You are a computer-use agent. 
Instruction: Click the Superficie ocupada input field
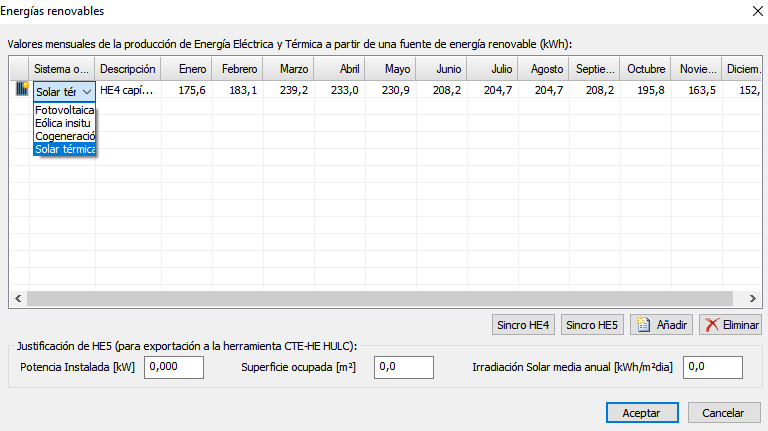tap(403, 367)
